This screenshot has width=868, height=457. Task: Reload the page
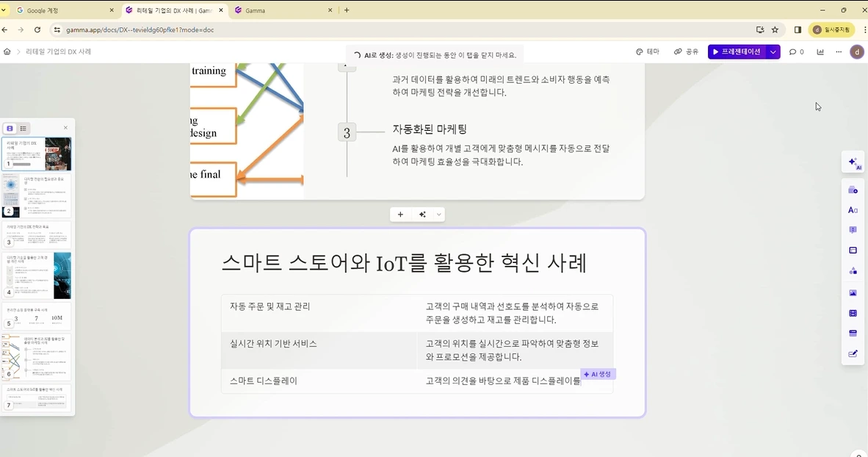[x=37, y=30]
